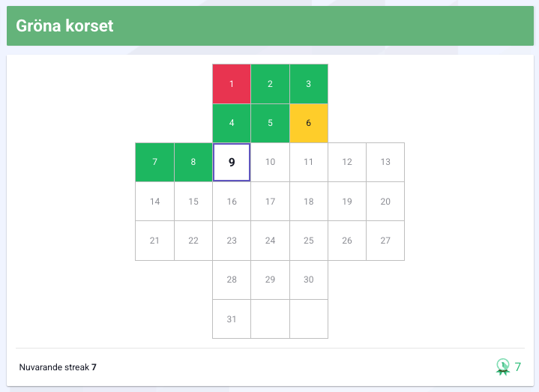Viewport: 539px width, 392px height.
Task: Open the day 21 cell
Action: coord(154,241)
